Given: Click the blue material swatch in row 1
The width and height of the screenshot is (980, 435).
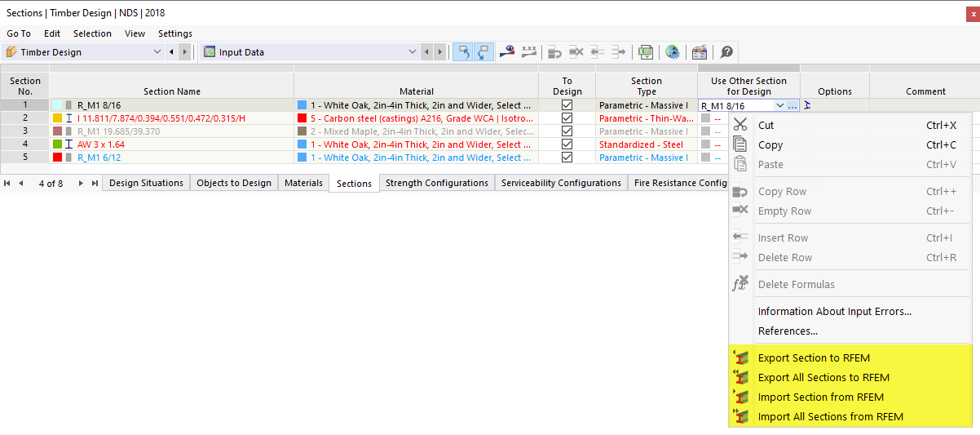Looking at the screenshot, I should pyautogui.click(x=302, y=105).
